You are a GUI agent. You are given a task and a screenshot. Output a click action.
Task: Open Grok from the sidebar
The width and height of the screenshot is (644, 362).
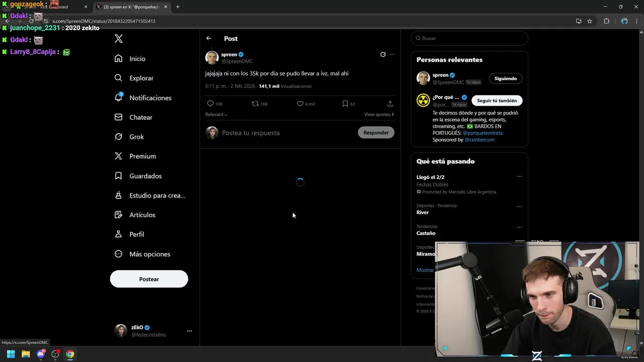[x=129, y=137]
